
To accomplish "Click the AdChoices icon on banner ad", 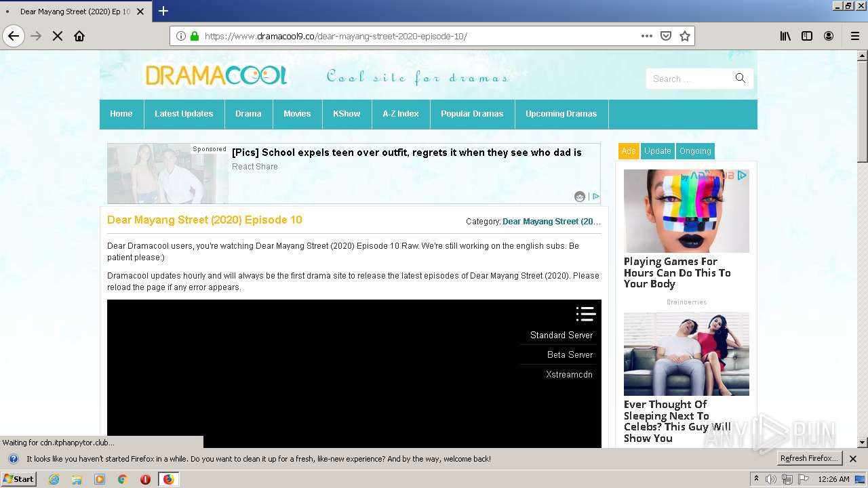I will pos(595,196).
